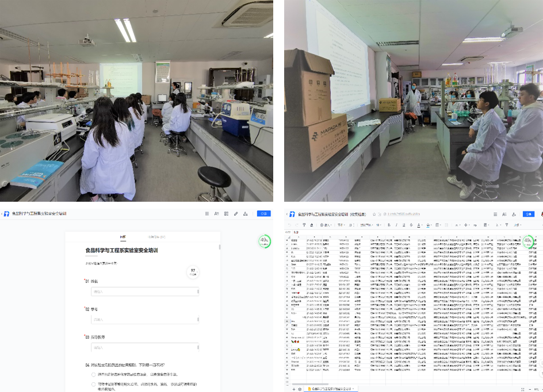
Task: Select the first radio option under question 04
Action: [94, 375]
